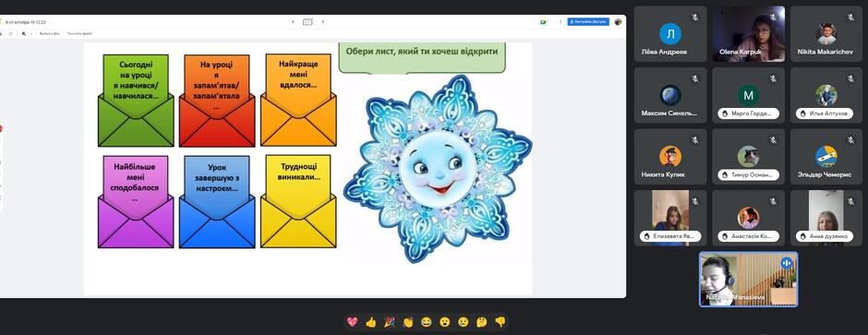
Task: Select Анастасія Ко... participant avatar
Action: point(749,218)
